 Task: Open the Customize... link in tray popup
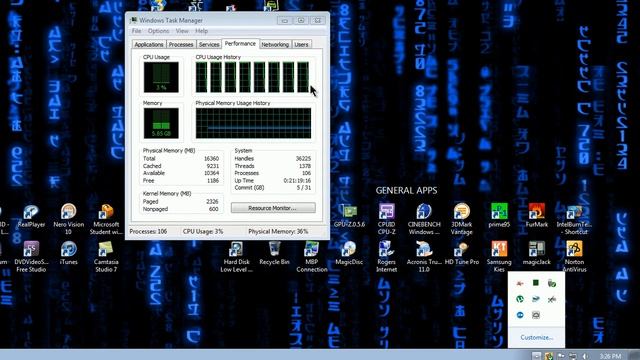[x=536, y=338]
